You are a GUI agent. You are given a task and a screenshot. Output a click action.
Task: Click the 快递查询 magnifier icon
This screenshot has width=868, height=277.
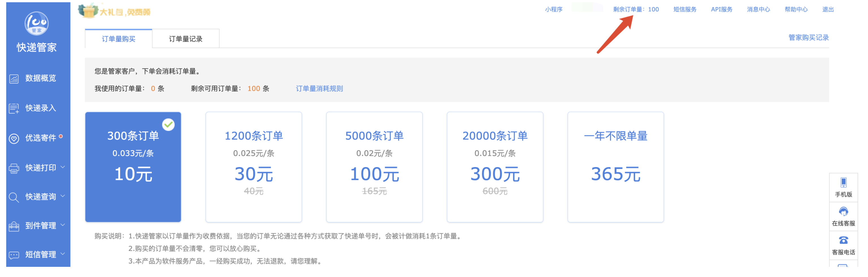coord(14,197)
